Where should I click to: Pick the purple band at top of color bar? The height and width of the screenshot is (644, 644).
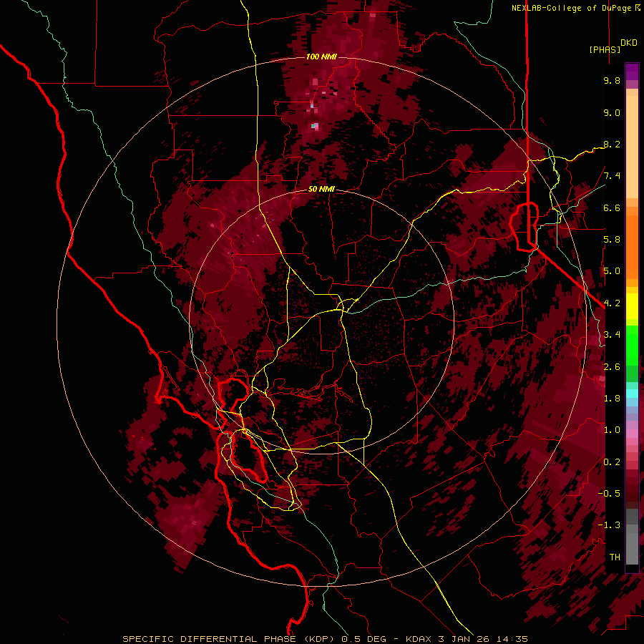pyautogui.click(x=632, y=72)
